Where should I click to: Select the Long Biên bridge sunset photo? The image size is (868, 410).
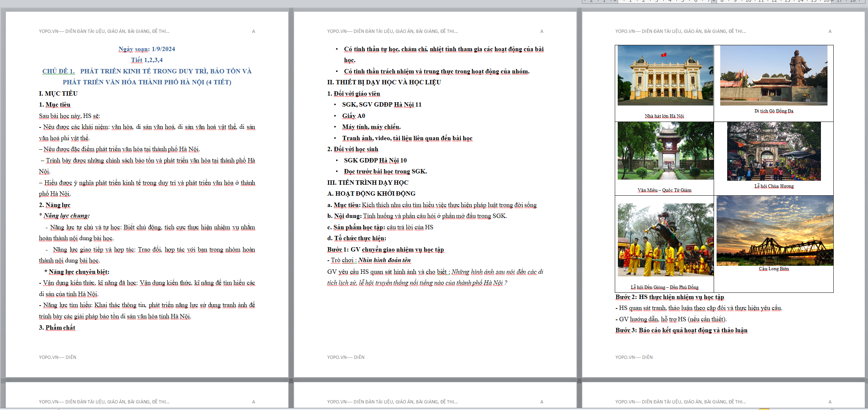point(775,231)
